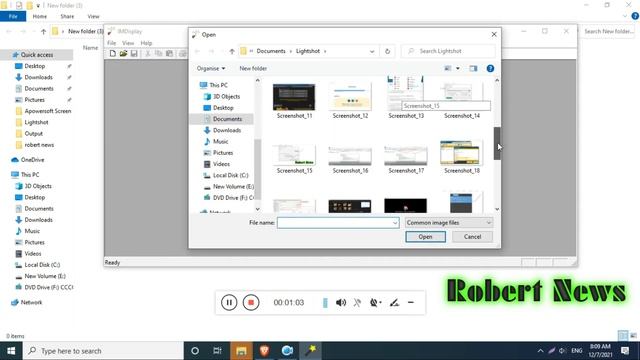The height and width of the screenshot is (360, 640).
Task: Select Documents in the path bar
Action: (x=271, y=51)
